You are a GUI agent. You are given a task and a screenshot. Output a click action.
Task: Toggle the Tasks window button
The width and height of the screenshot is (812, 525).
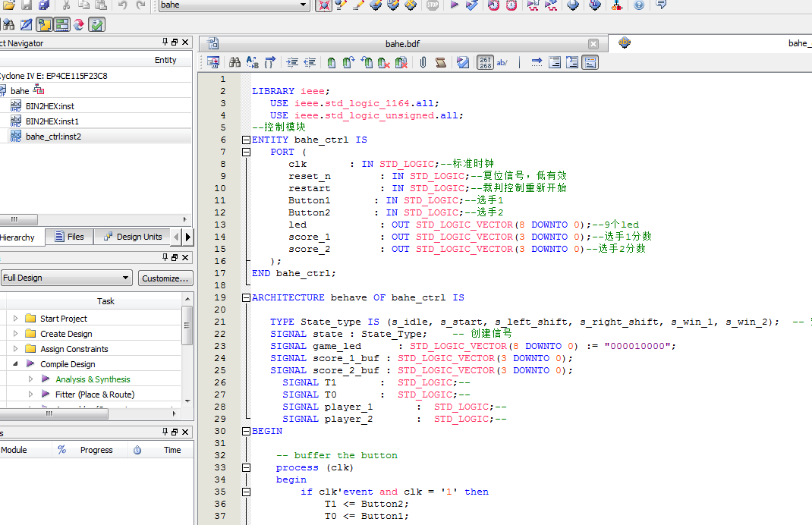[61, 24]
